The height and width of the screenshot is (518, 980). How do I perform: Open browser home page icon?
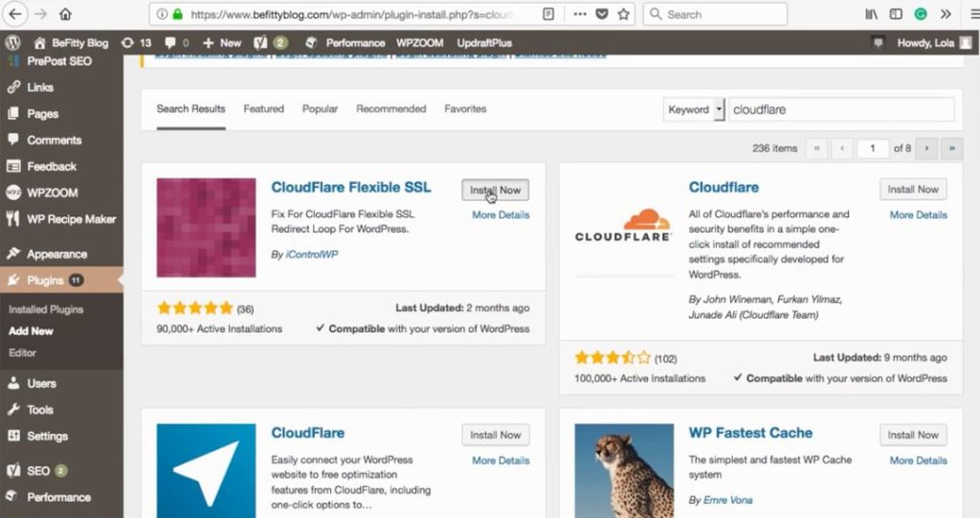(x=65, y=13)
